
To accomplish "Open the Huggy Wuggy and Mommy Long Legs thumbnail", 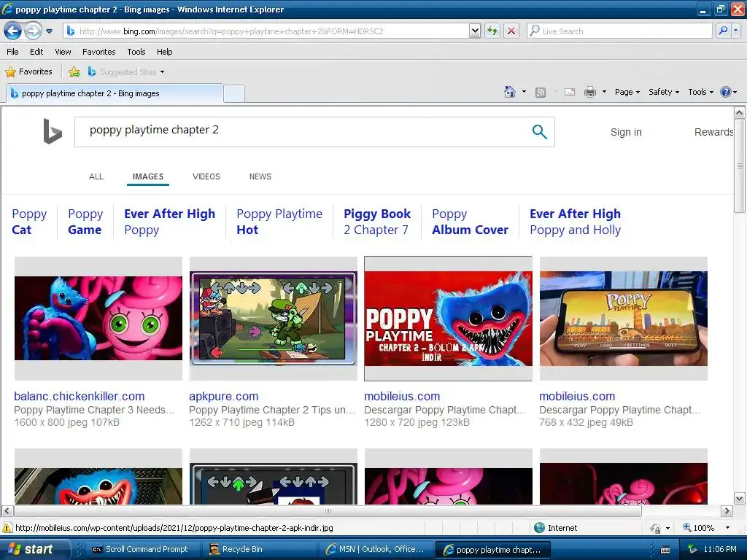I will tap(98, 318).
